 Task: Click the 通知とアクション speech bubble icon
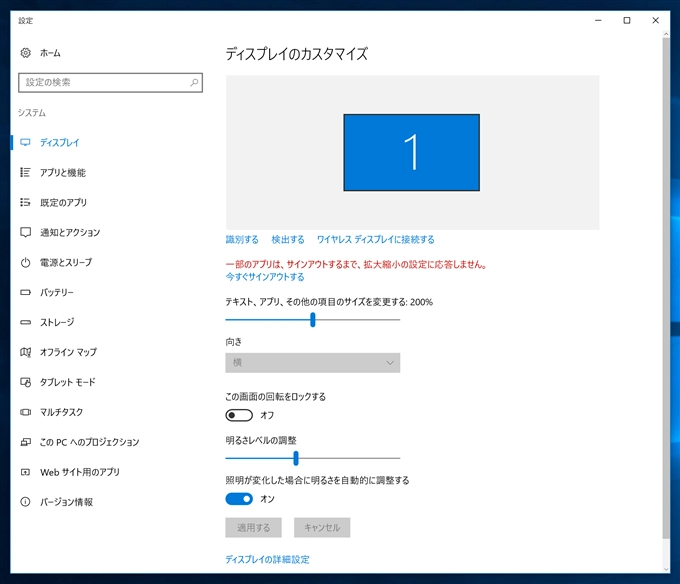26,232
